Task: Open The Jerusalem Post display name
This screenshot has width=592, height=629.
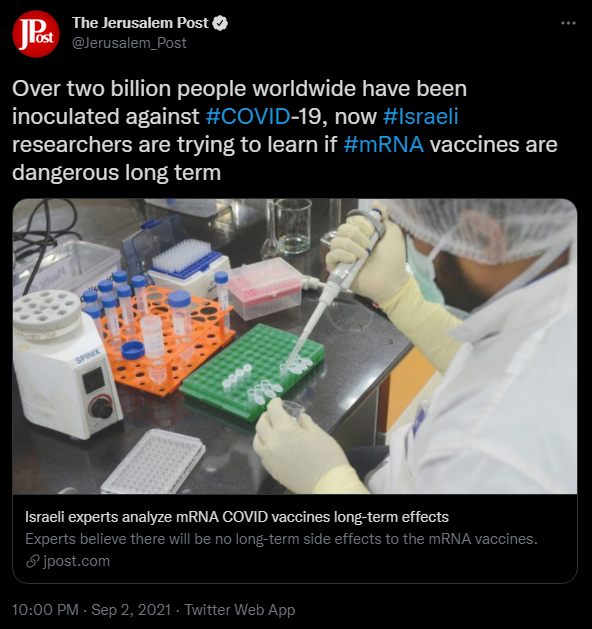Action: (140, 23)
